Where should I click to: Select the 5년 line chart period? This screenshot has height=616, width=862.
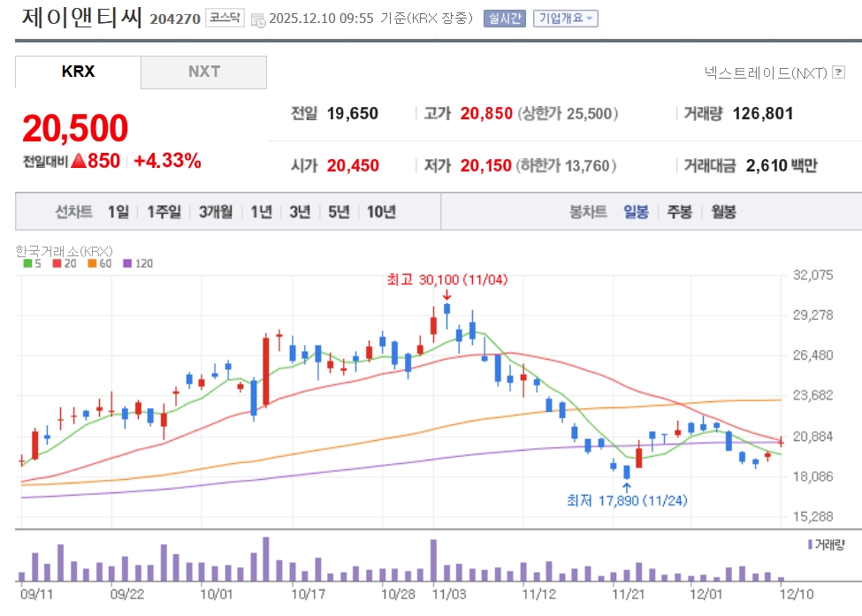(x=339, y=211)
